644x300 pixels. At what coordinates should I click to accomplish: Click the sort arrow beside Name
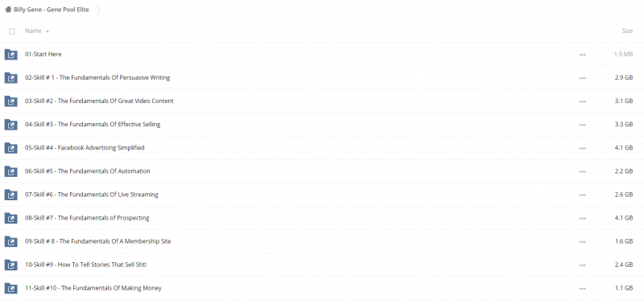pyautogui.click(x=47, y=31)
